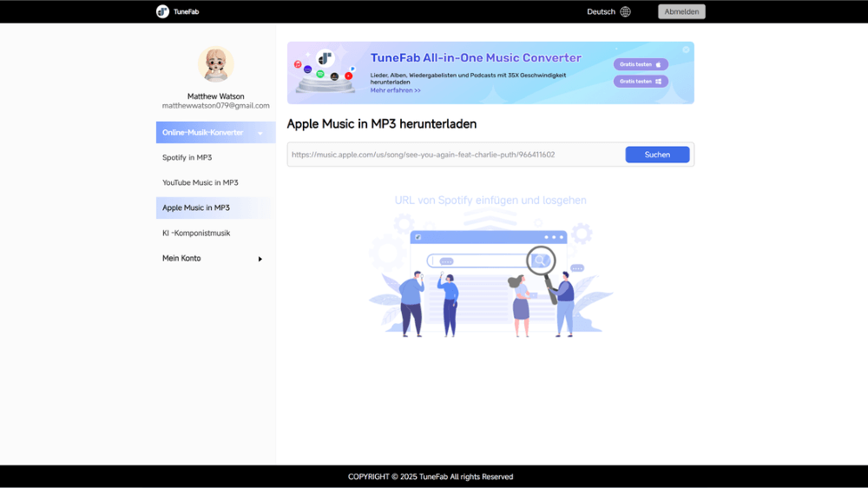Expand Mein Konto with the arrow
The height and width of the screenshot is (488, 868).
[260, 259]
